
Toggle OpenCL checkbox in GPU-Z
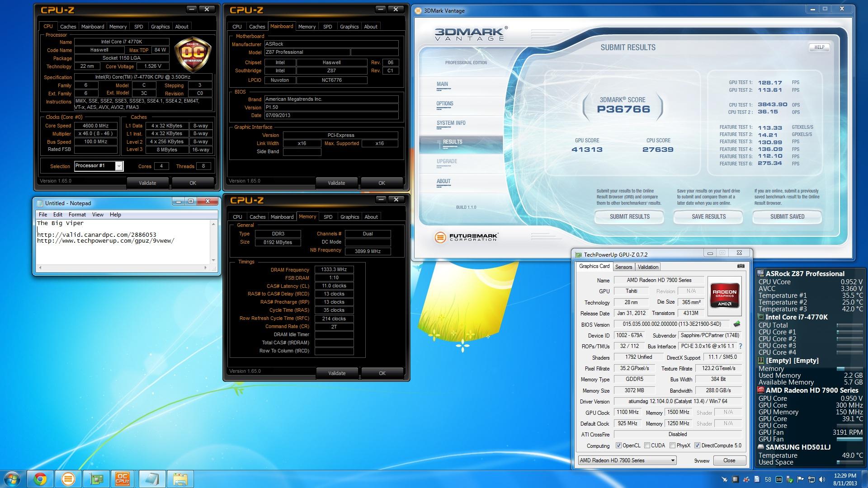618,446
